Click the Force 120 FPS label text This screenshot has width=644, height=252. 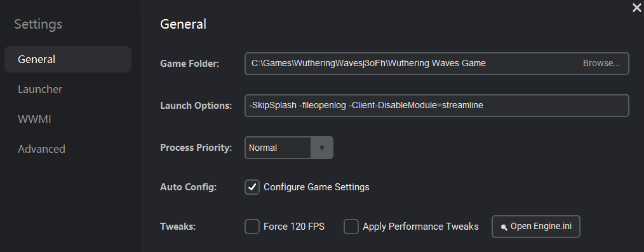click(294, 227)
